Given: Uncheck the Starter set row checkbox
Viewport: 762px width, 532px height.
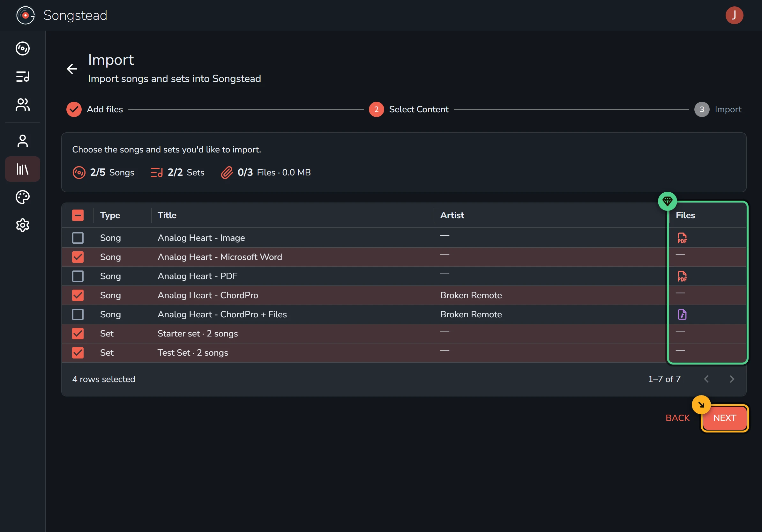Looking at the screenshot, I should click(78, 334).
